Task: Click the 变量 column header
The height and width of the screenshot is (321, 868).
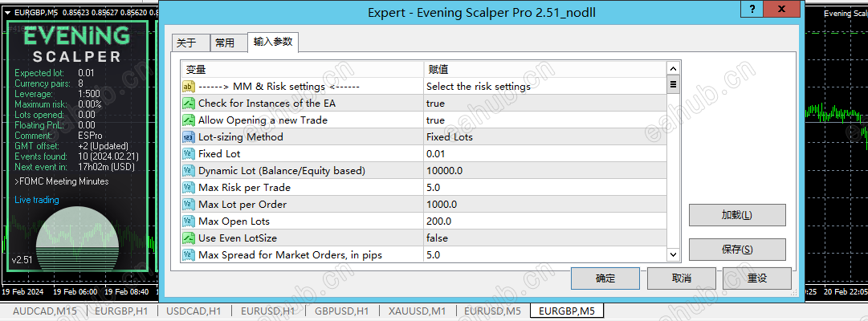Action: (302, 69)
